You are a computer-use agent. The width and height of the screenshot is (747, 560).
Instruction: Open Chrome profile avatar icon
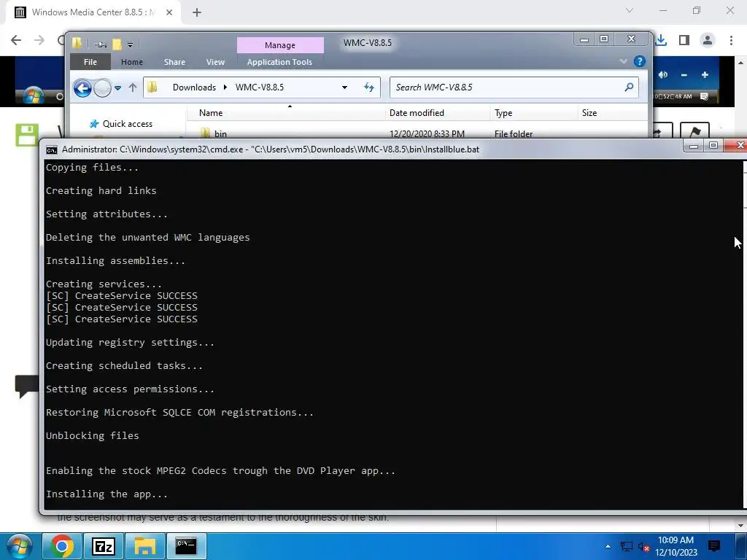(x=708, y=41)
